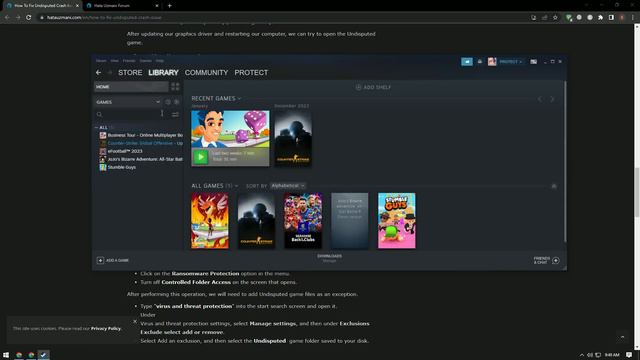Open Counter-Strike tile in recent games
The image size is (640, 360).
[293, 138]
